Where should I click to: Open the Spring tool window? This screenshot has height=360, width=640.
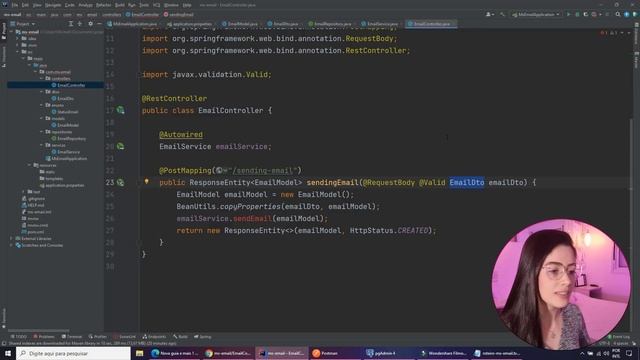pos(202,337)
